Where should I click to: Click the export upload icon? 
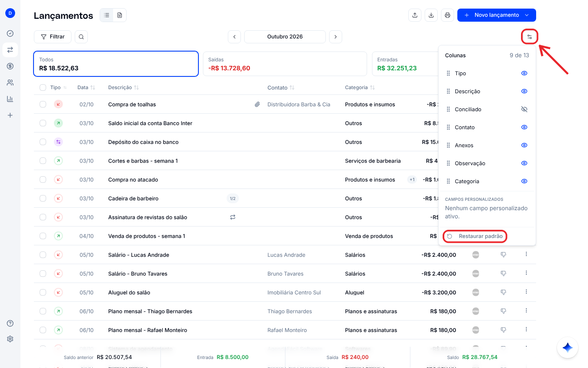(x=415, y=15)
